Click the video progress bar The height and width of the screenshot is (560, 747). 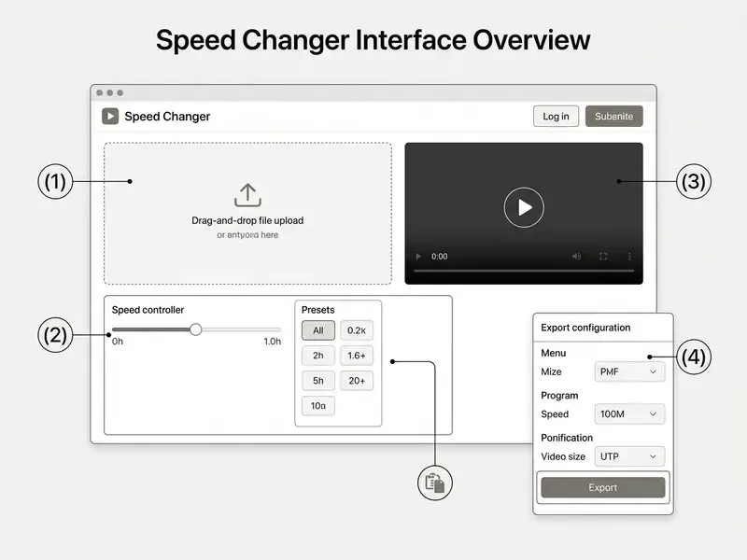[x=524, y=271]
